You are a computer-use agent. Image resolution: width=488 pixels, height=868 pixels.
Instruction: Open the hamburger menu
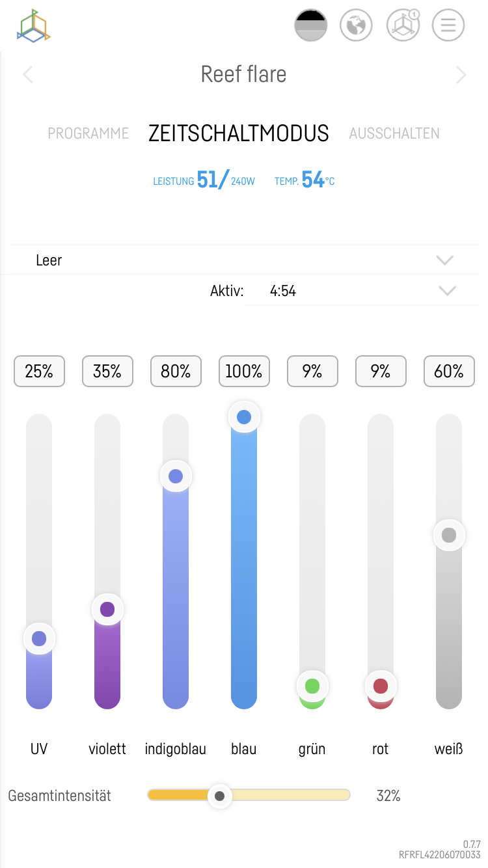point(448,26)
